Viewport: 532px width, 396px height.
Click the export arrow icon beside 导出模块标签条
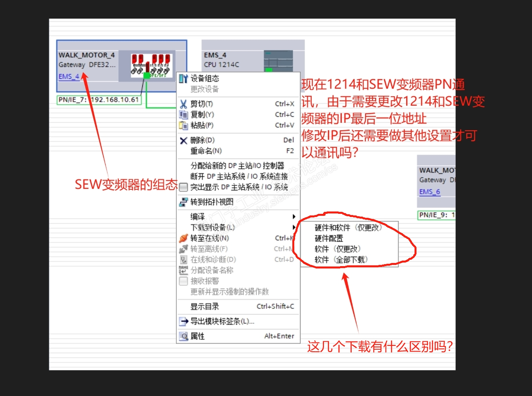pos(183,322)
